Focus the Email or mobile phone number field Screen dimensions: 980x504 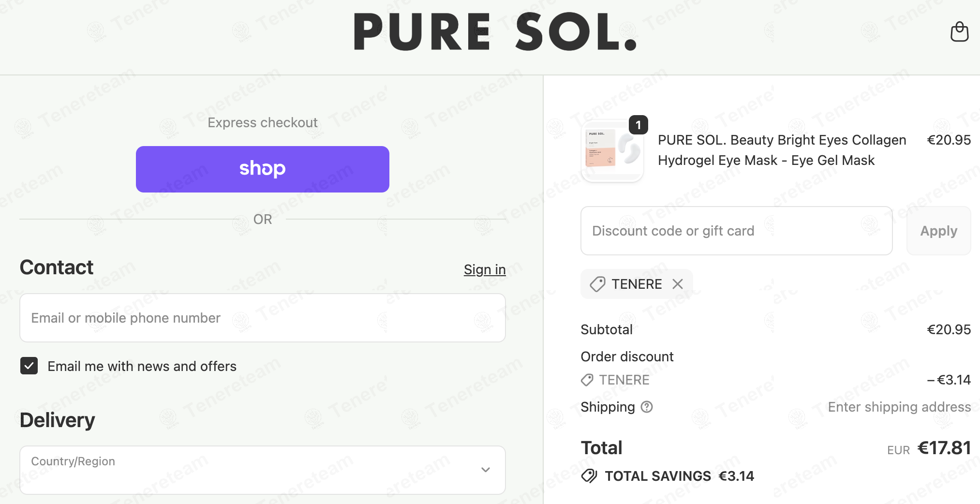262,318
